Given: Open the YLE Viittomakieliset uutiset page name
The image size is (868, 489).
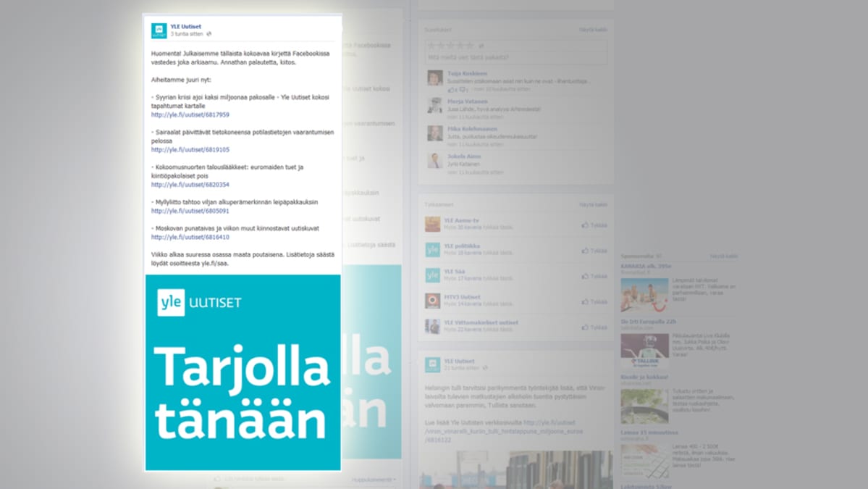Looking at the screenshot, I should (481, 322).
